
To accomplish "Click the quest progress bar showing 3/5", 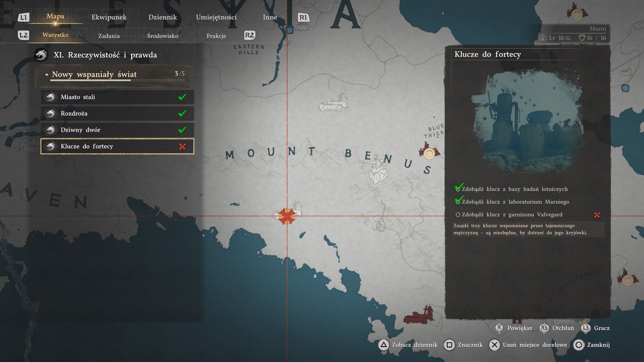I will tap(117, 80).
